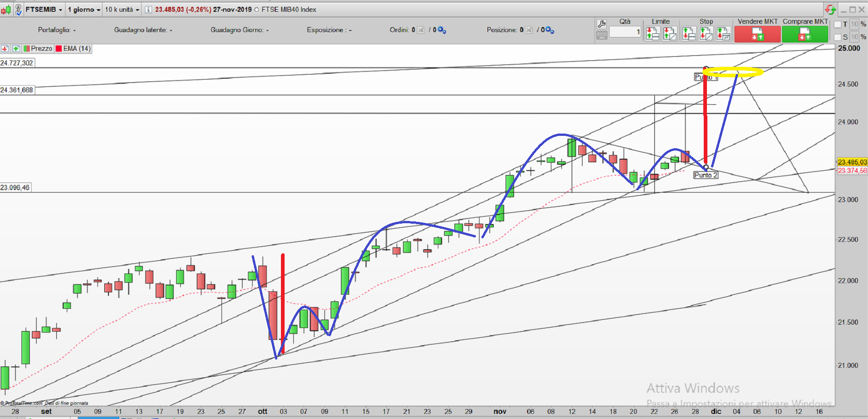Click the instrument info icon
The height and width of the screenshot is (419, 868).
pos(148,10)
